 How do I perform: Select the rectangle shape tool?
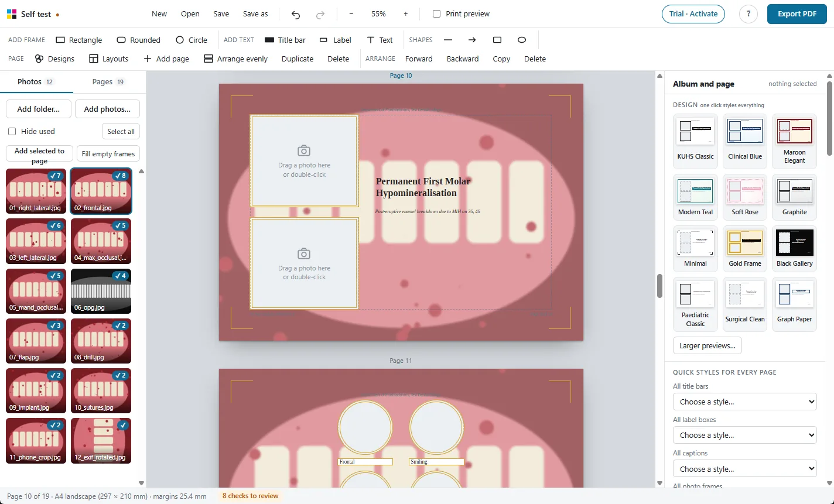497,40
